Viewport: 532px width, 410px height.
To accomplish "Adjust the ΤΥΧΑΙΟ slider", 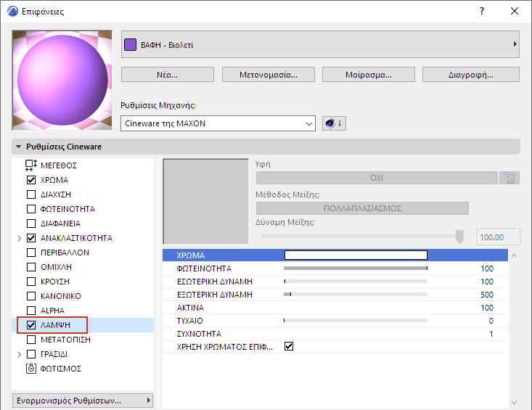I will click(356, 320).
